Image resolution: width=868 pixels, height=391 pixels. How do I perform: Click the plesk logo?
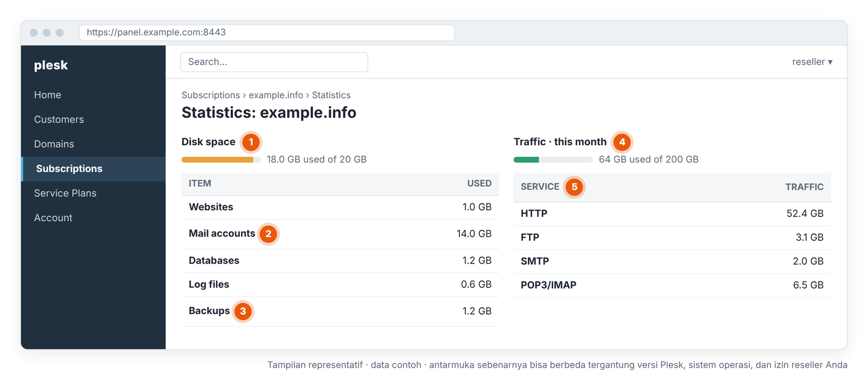click(x=51, y=65)
